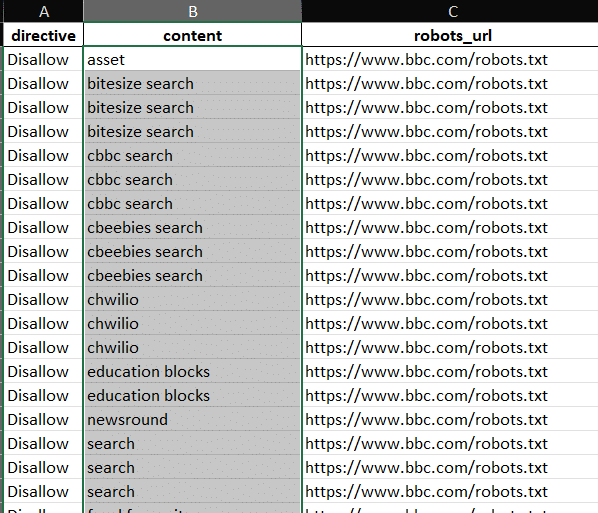The image size is (598, 513).
Task: Click the 'directive' header cell
Action: 43,35
